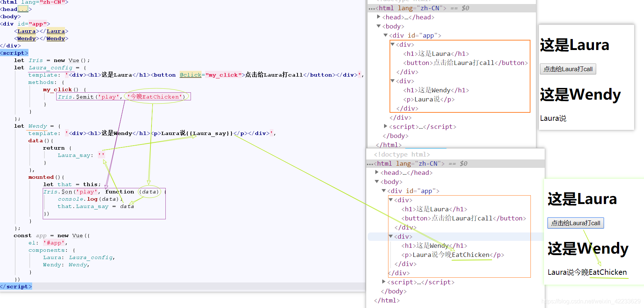
Task: Click 'let Iris = new Vue();' line
Action: tap(52, 60)
